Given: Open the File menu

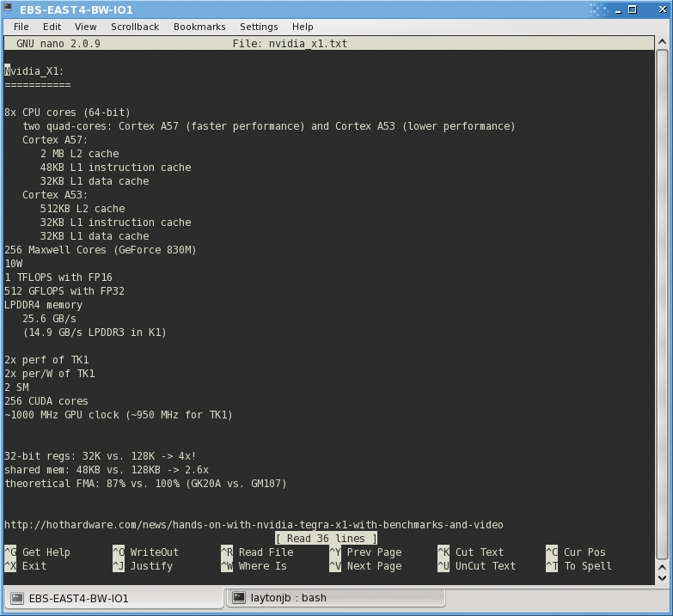Looking at the screenshot, I should coord(21,27).
